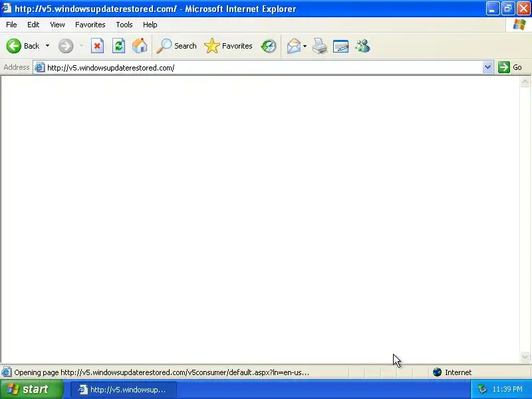Viewport: 532px width, 399px height.
Task: Open the Messenger people icon
Action: (x=362, y=46)
